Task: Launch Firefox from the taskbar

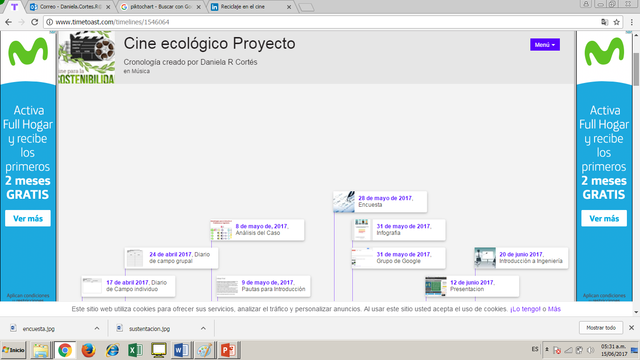Action: [x=88, y=350]
